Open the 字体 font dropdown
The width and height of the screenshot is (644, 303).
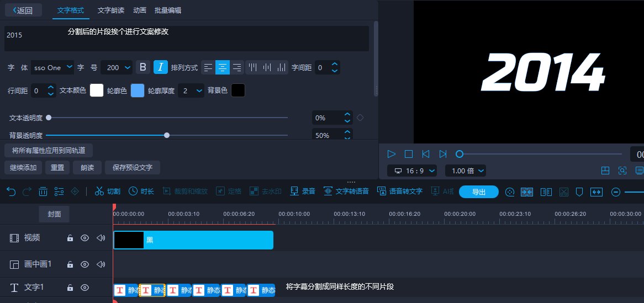pos(52,67)
